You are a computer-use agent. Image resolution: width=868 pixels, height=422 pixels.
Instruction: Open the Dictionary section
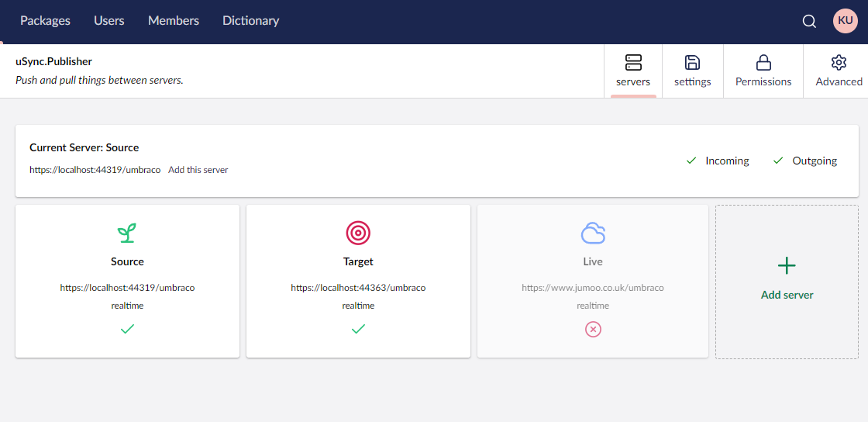coord(250,21)
